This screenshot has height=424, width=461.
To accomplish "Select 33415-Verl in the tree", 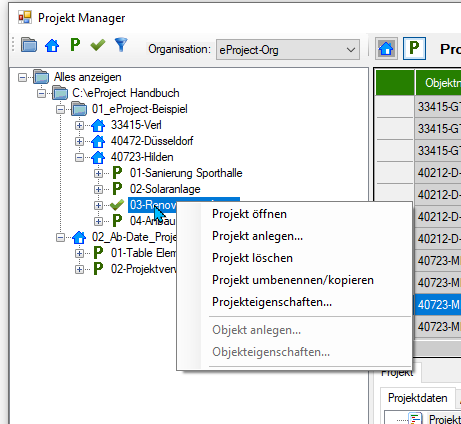I will pos(136,125).
